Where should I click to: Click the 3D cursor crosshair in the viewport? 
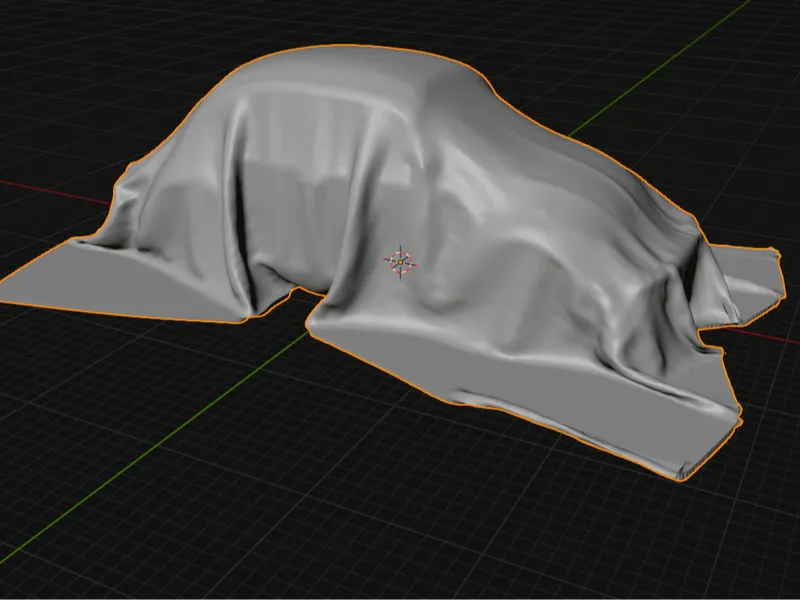pos(401,262)
